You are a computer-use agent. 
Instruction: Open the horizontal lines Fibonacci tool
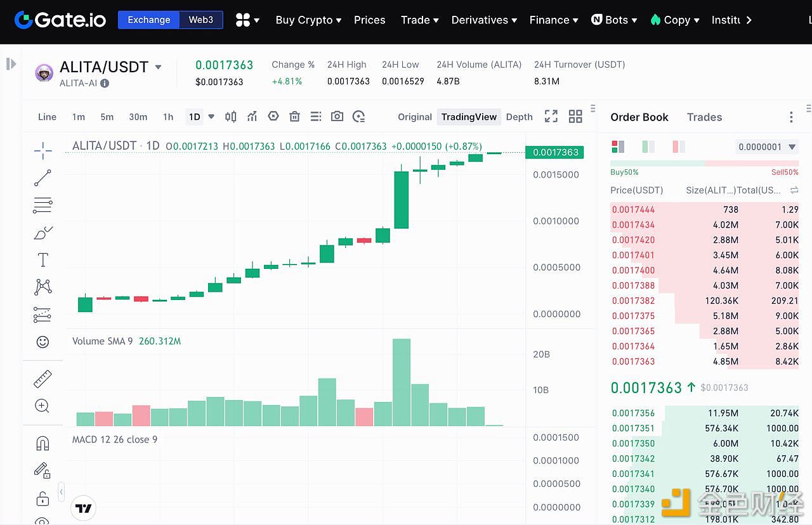(43, 205)
